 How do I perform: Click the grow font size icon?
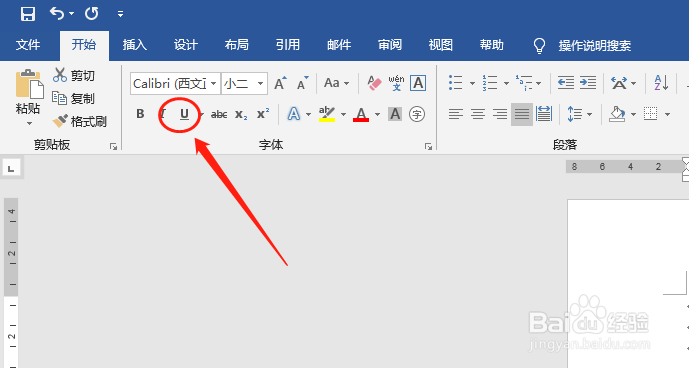280,83
